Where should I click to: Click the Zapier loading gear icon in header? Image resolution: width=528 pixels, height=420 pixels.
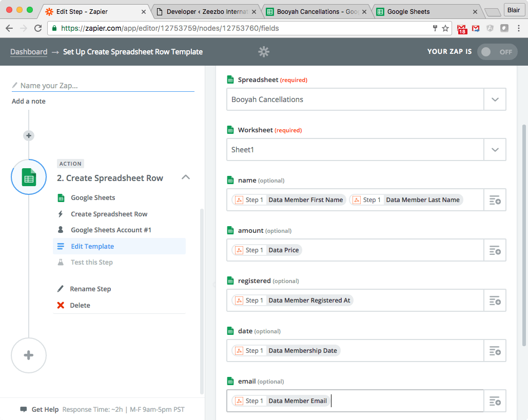tap(264, 52)
